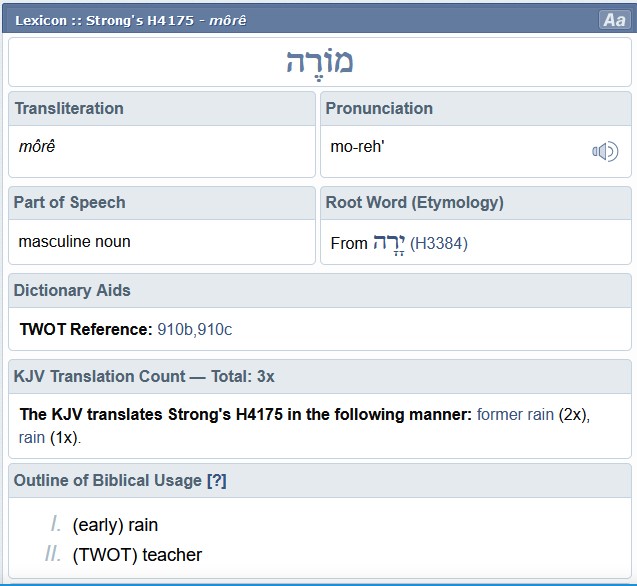This screenshot has height=586, width=637.
Task: Click the Root Word (Etymology) header
Action: 414,202
